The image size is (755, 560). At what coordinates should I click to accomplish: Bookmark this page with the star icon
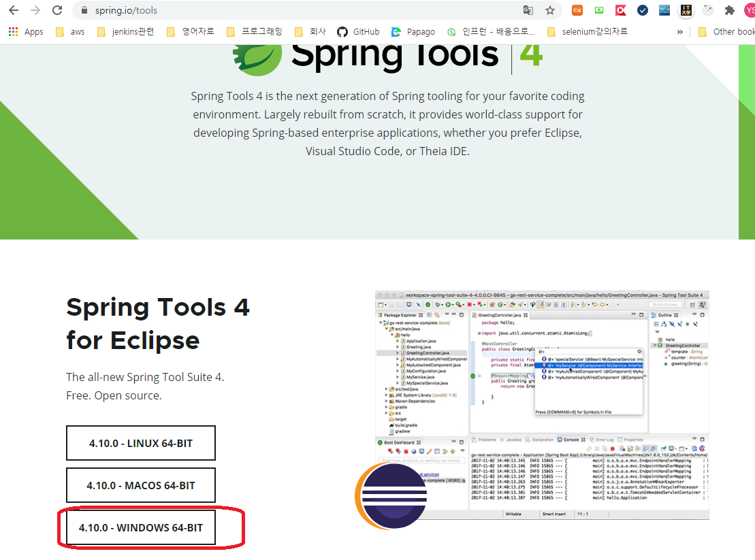pyautogui.click(x=550, y=10)
